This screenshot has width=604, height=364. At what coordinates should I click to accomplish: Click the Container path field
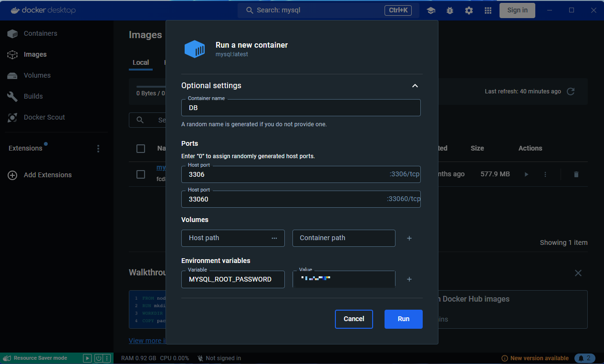(344, 238)
